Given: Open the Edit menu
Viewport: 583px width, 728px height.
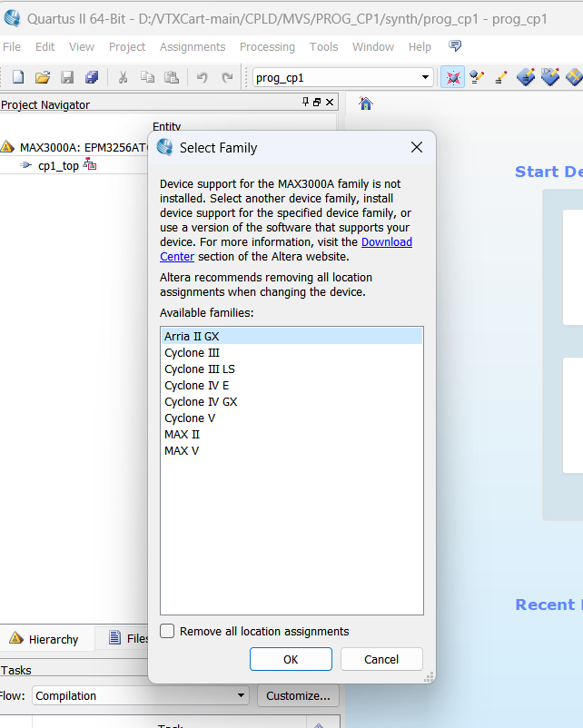Looking at the screenshot, I should 45,47.
